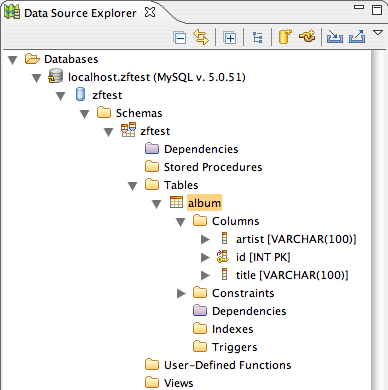Click the Indexes folder icon
This screenshot has height=390, width=388.
click(x=200, y=328)
